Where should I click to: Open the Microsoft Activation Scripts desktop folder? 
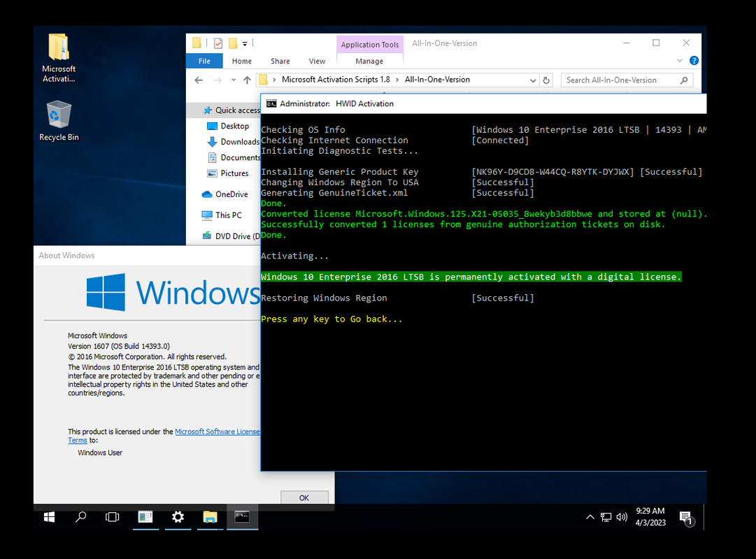tap(59, 58)
